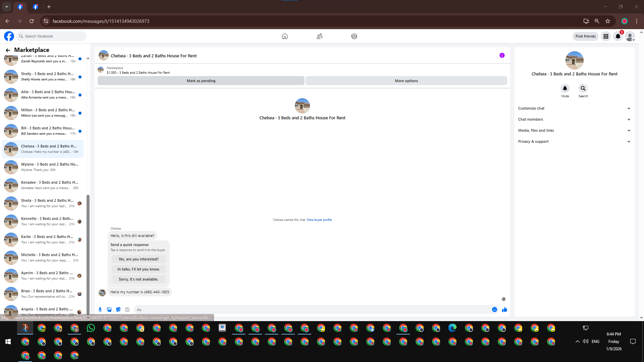Click Mark as pending button
Viewport: 644px width, 362px height.
pos(201,81)
